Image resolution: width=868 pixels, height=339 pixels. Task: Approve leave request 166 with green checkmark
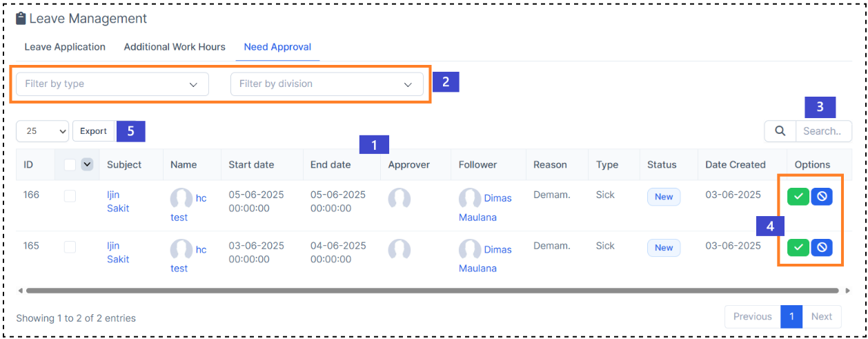tap(798, 197)
